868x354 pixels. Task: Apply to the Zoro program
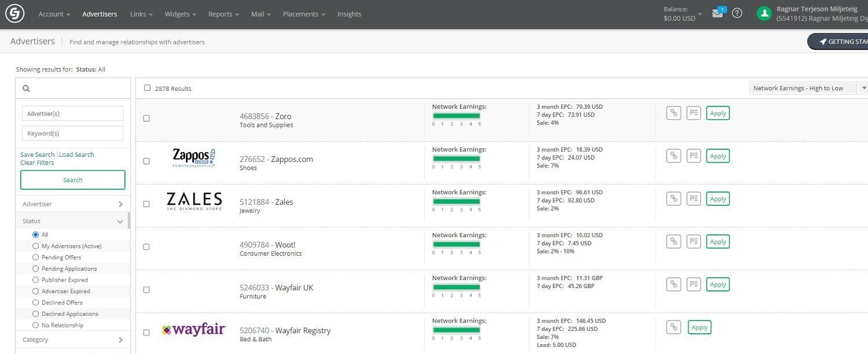[x=718, y=113]
